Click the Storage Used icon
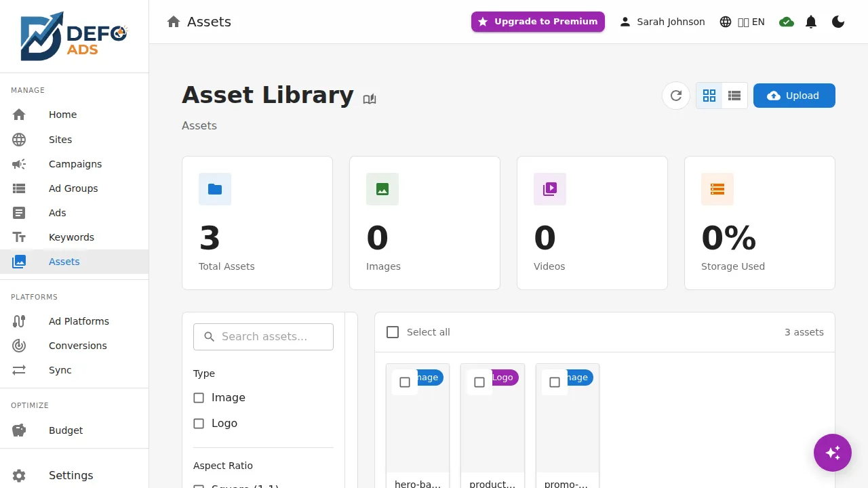The height and width of the screenshot is (488, 868). pyautogui.click(x=717, y=189)
